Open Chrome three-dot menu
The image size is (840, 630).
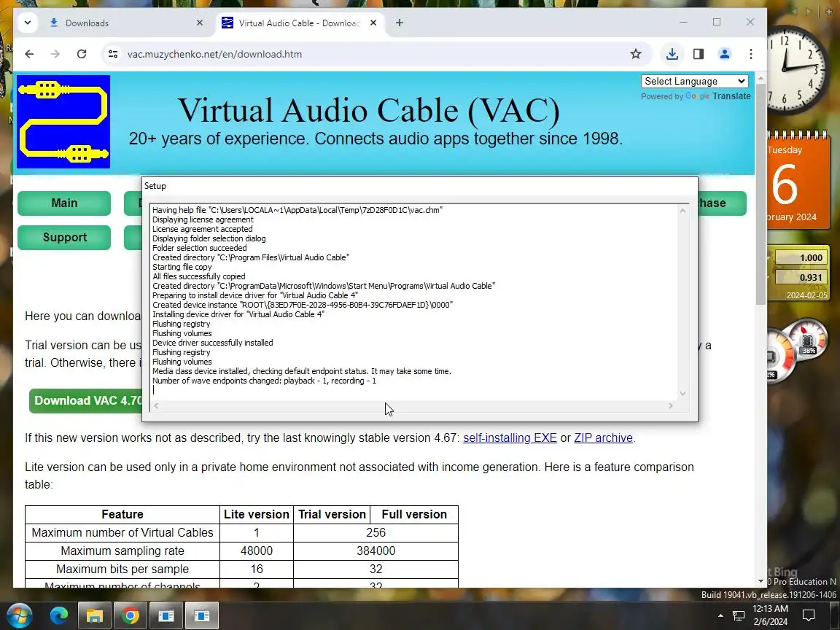(750, 54)
